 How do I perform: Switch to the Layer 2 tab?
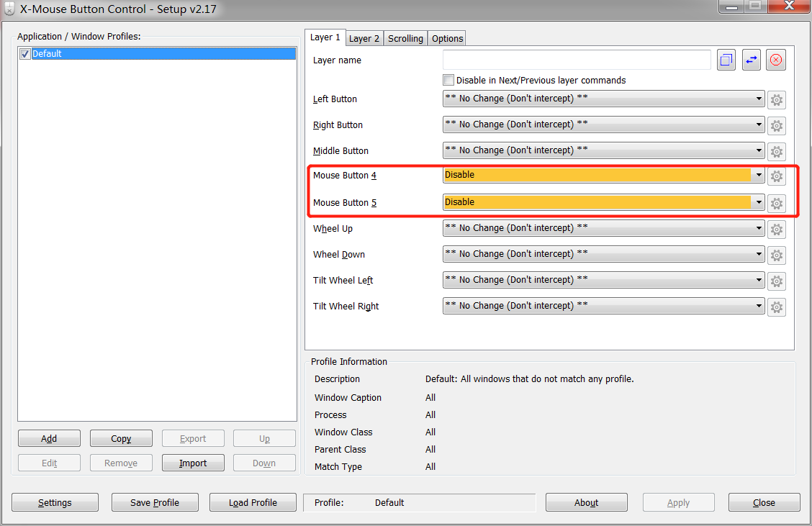point(364,38)
